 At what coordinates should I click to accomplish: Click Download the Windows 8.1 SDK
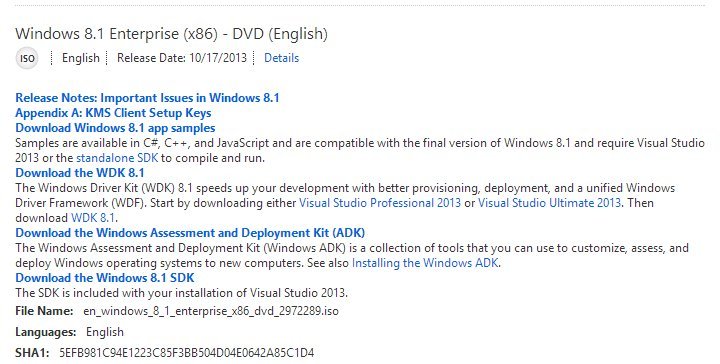tap(105, 278)
